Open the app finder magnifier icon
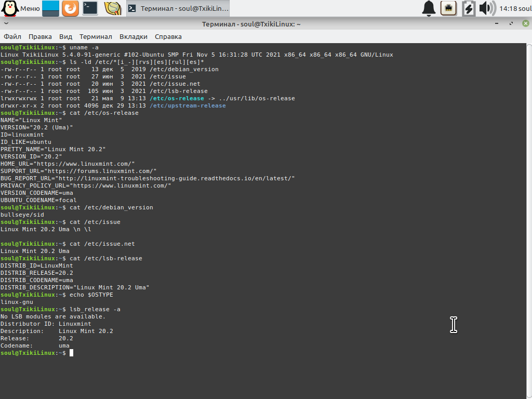The image size is (532, 399). [113, 8]
